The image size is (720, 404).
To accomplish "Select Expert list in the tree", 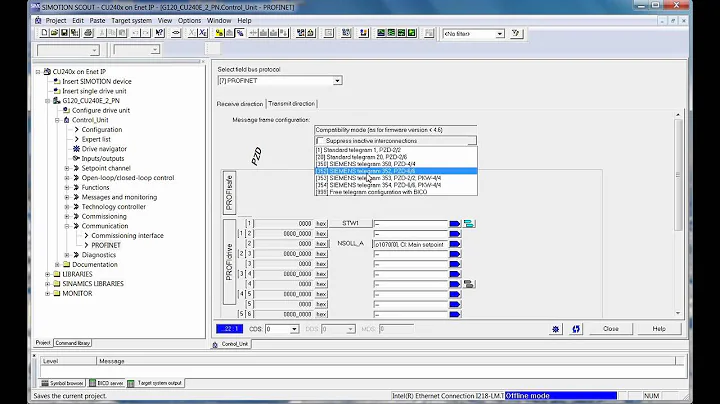I will (96, 139).
